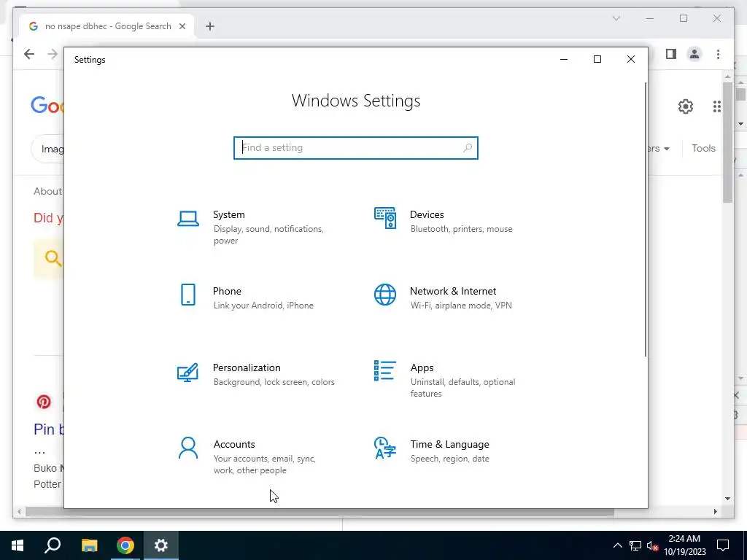Click the Settings window vertical scrollbar
Image resolution: width=747 pixels, height=560 pixels.
(646, 219)
